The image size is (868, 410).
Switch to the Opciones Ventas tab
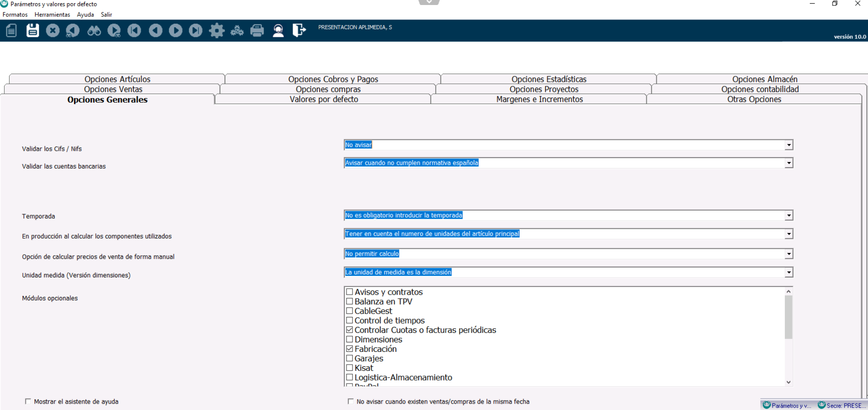113,89
